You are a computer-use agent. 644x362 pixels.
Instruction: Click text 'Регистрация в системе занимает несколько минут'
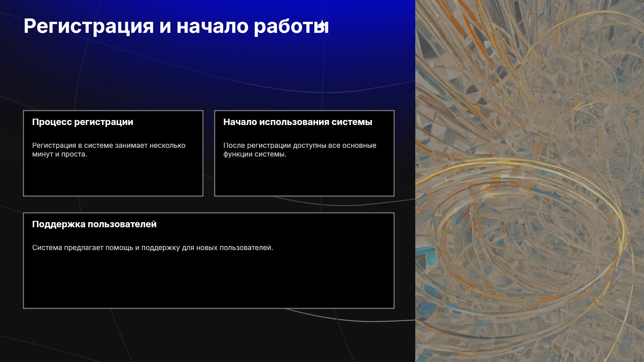pos(109,150)
